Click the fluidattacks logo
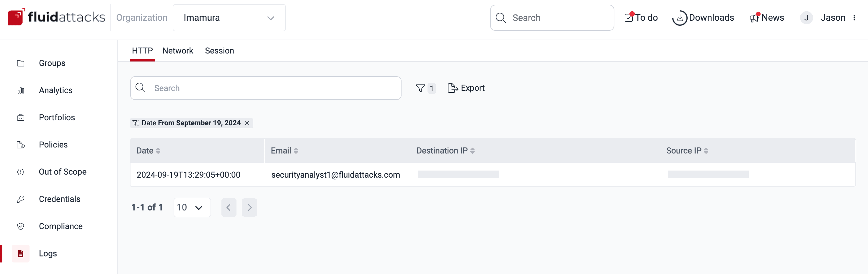This screenshot has height=274, width=868. click(x=56, y=17)
